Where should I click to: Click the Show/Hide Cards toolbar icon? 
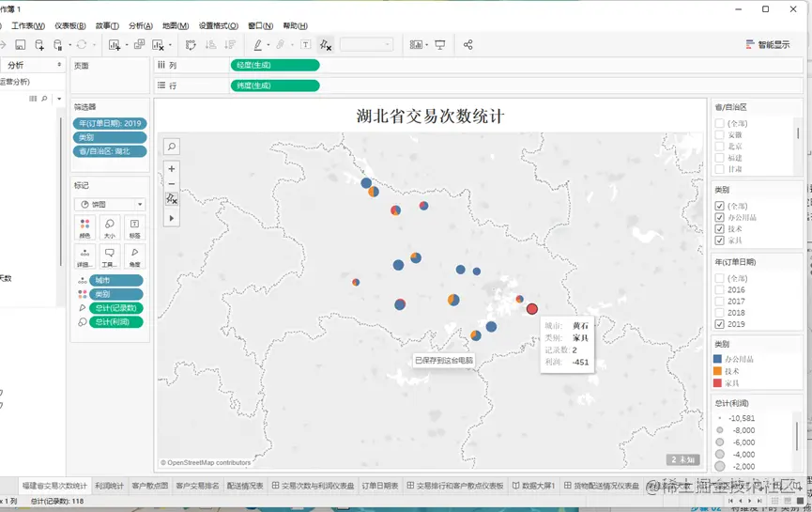(x=416, y=44)
